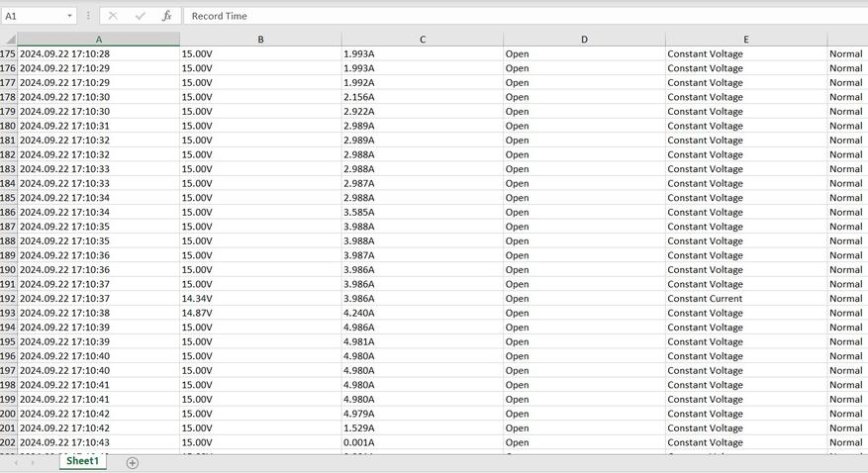Click cell with 2024.09.22 17:10:38

[x=99, y=313]
